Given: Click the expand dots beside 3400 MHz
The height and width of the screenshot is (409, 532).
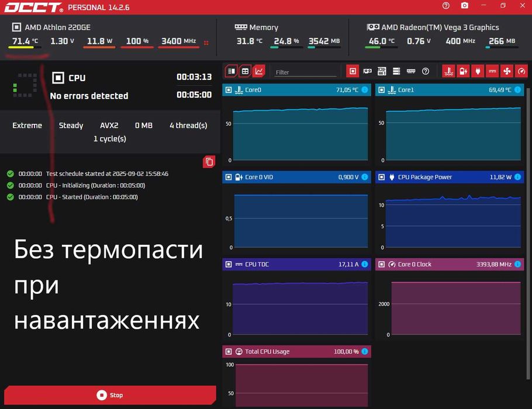Looking at the screenshot, I should pyautogui.click(x=206, y=43).
